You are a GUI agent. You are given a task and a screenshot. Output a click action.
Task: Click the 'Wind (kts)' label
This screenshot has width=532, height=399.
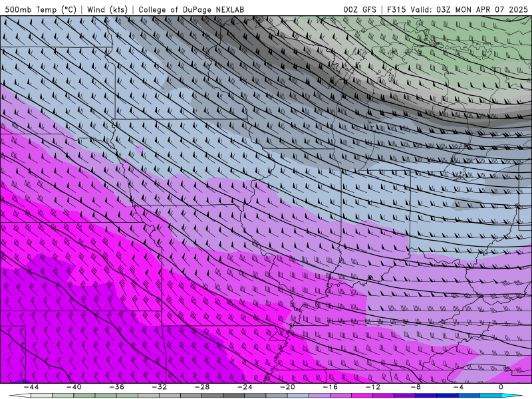coord(107,9)
